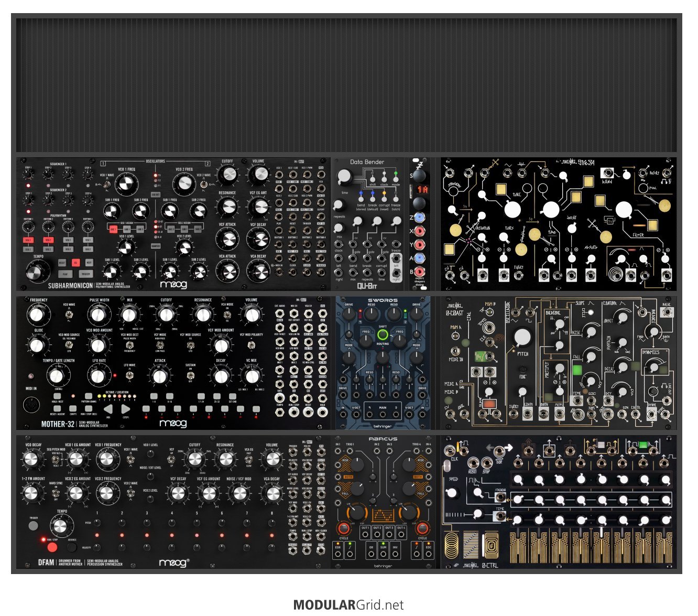The image size is (698, 616).
Task: Click the Subharmonicon QUANTIZE button
Action: 156,245
